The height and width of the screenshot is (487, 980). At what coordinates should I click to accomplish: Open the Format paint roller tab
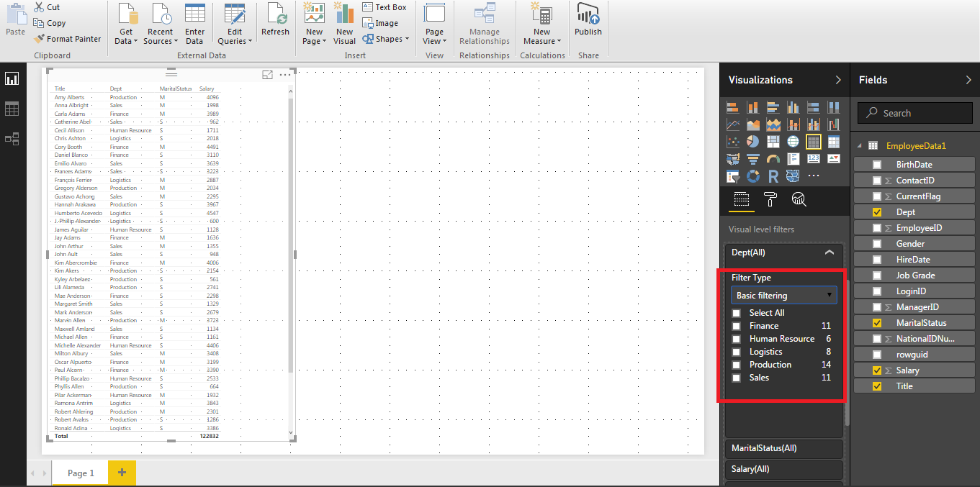770,200
